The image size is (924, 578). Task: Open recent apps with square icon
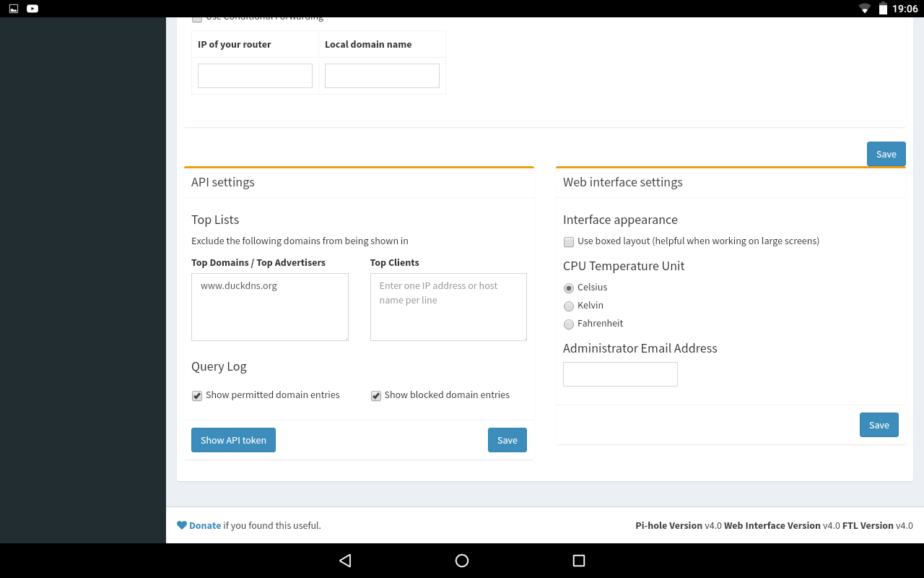click(x=578, y=561)
